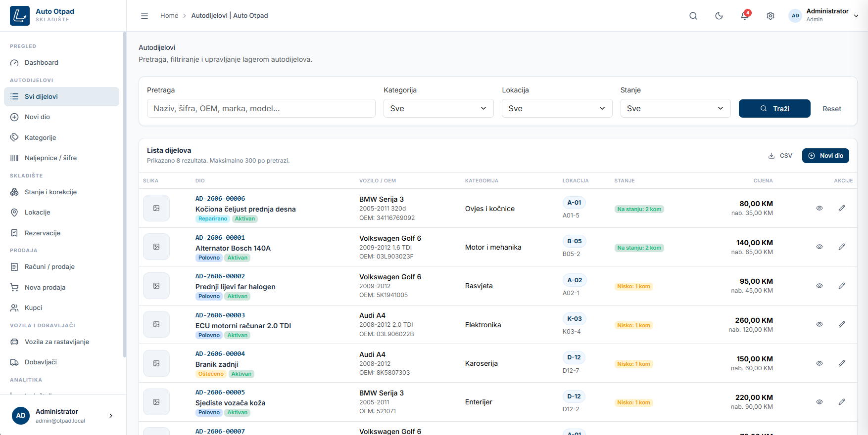Edit Alternator Bosch 140A part
868x435 pixels.
842,247
